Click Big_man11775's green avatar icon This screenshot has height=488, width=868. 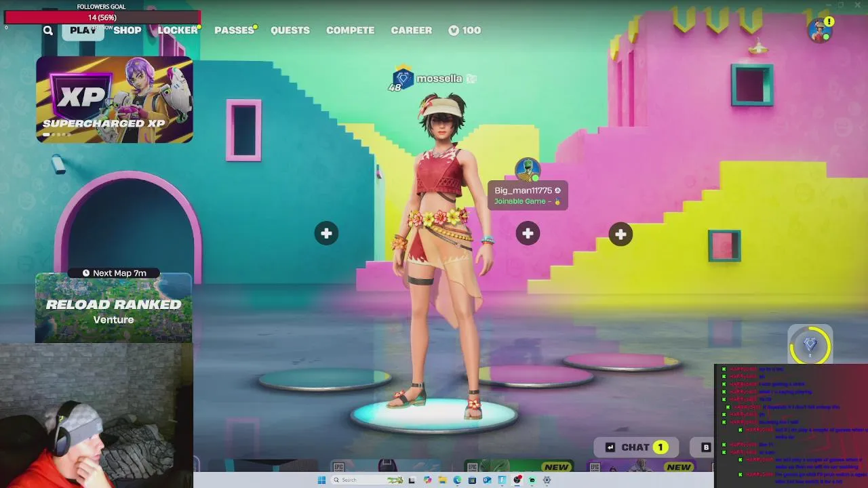pos(528,170)
